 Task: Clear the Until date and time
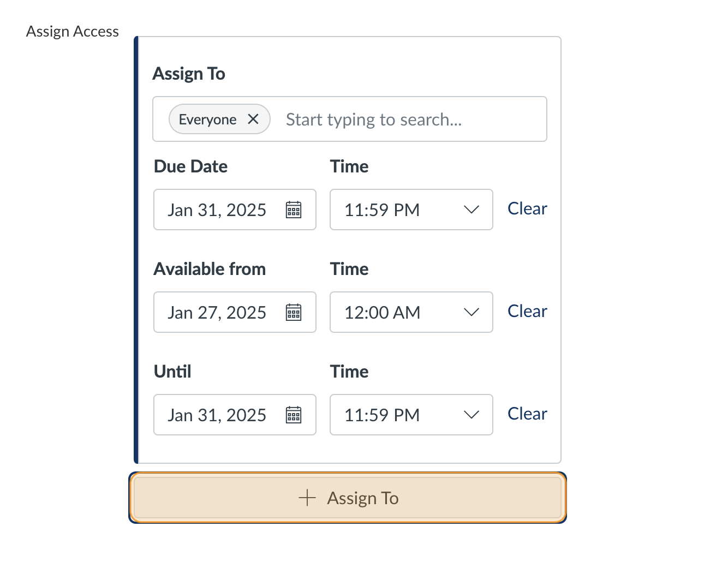(x=527, y=414)
